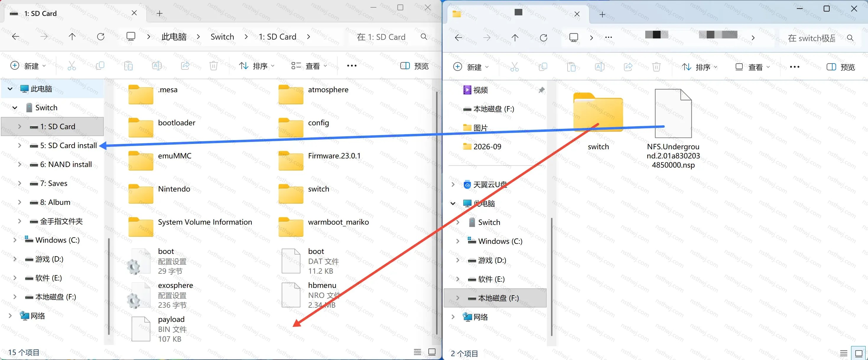Select switch folder in right window
This screenshot has width=868, height=360.
click(598, 121)
